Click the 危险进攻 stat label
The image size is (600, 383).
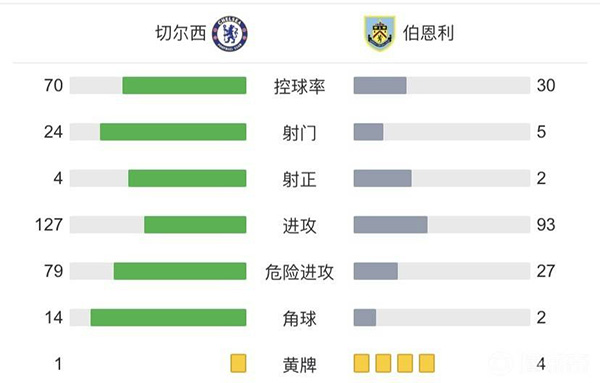300,272
